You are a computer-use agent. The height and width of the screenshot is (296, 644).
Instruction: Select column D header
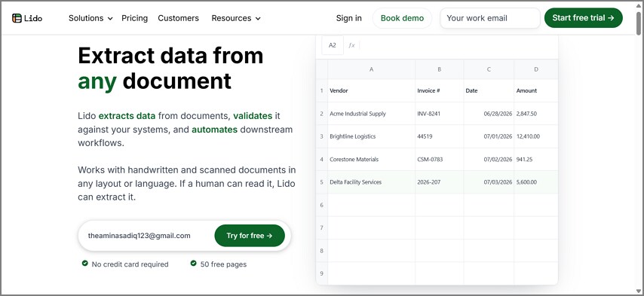(x=536, y=69)
